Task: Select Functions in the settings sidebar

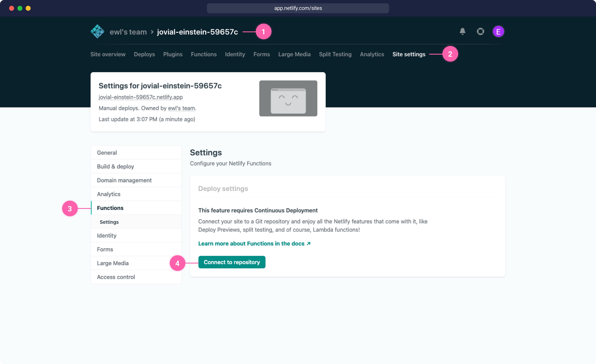Action: (136, 208)
